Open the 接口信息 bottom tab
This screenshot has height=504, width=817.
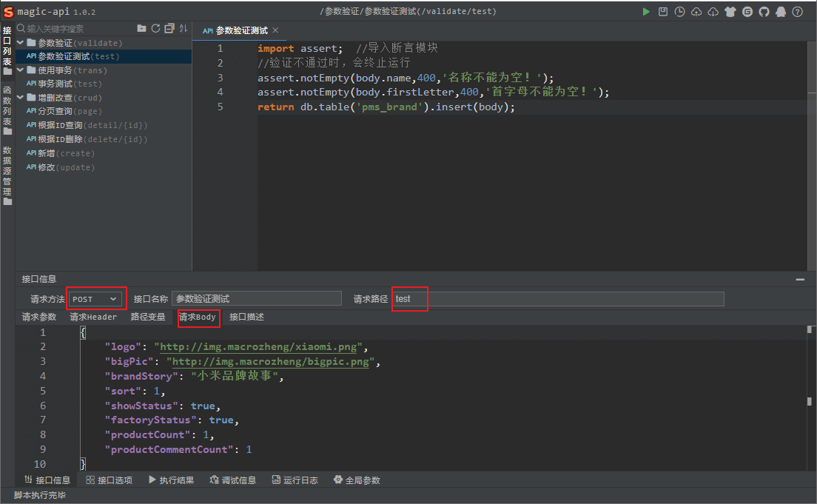(x=47, y=480)
